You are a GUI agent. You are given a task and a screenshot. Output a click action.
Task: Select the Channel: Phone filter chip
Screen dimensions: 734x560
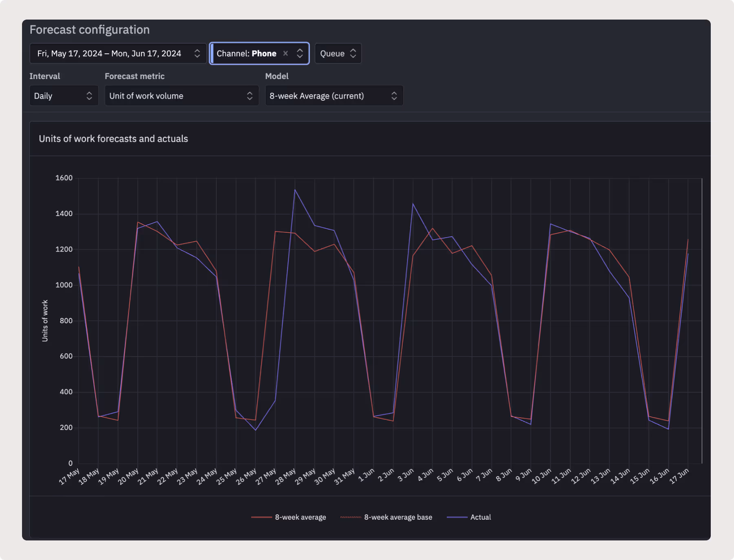tap(259, 53)
